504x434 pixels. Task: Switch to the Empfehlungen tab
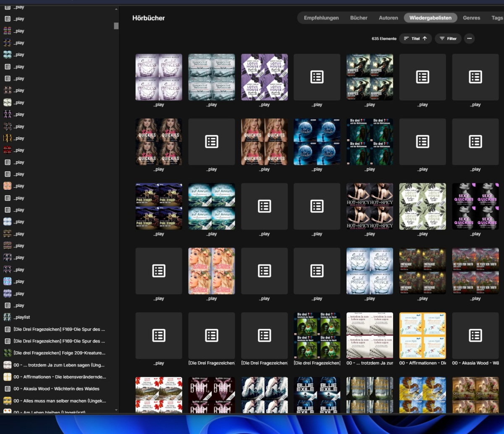321,18
